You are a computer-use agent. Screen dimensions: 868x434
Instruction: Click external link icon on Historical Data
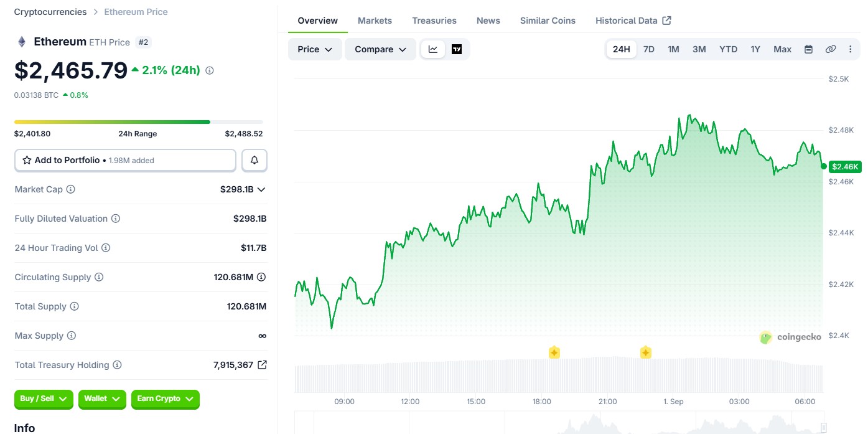(666, 21)
